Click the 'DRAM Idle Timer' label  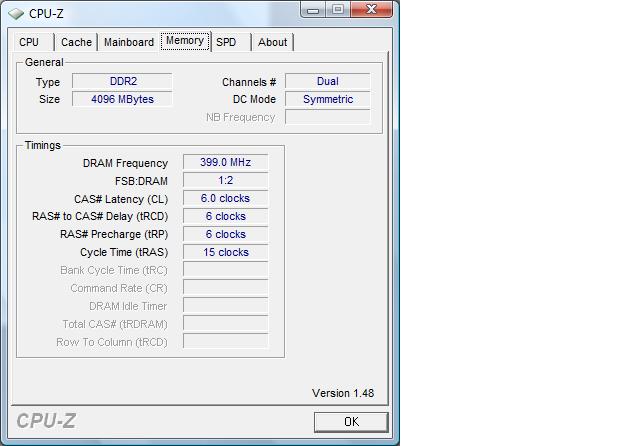point(128,306)
